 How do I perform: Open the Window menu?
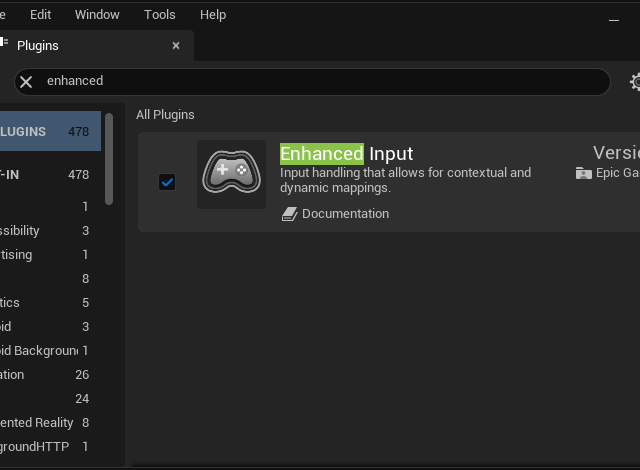click(97, 15)
